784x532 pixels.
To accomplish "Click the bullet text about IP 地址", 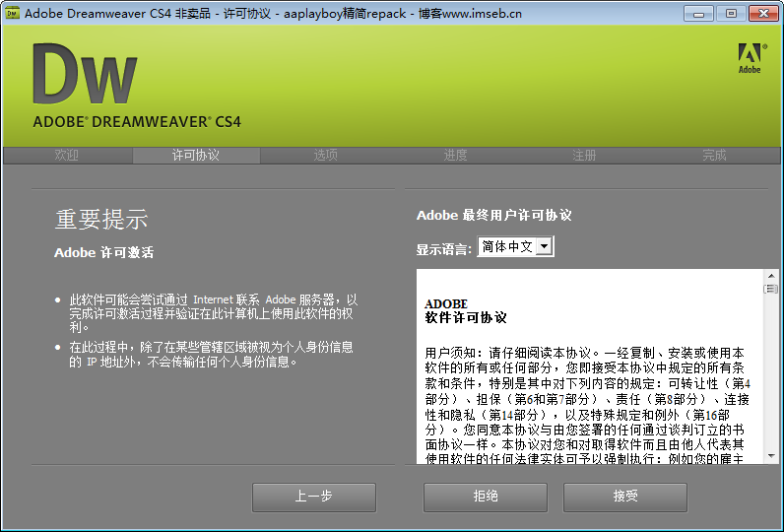I will tap(211, 355).
